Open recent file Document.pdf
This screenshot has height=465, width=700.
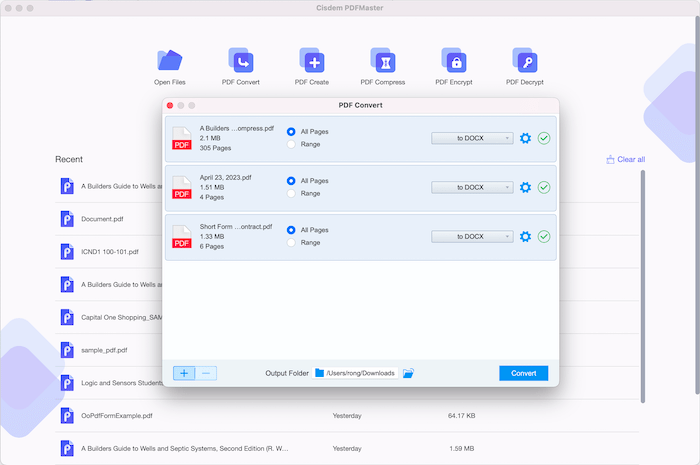click(x=102, y=219)
